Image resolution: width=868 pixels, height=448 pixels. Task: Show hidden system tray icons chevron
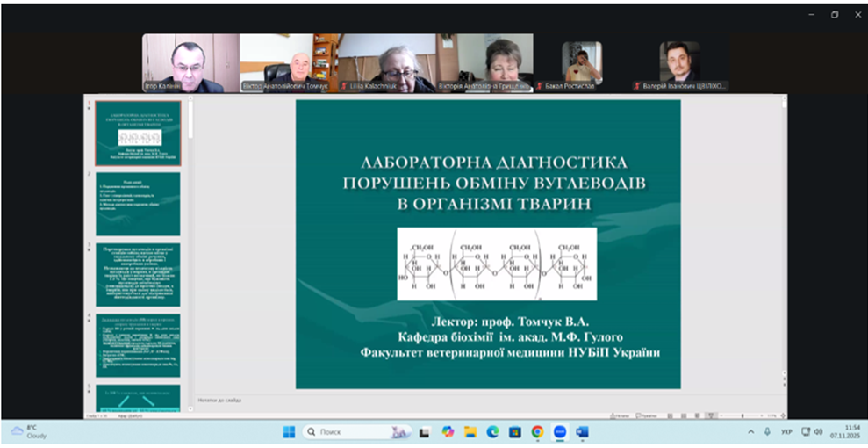coord(750,432)
